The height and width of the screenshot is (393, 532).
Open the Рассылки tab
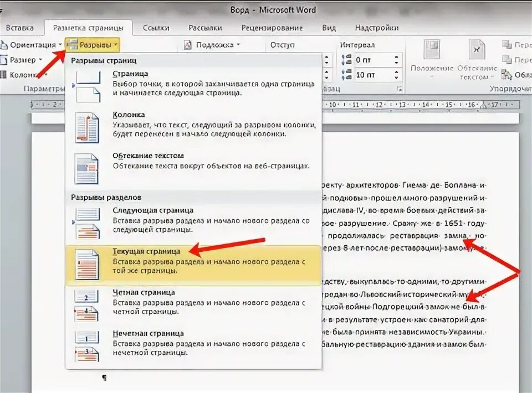205,28
